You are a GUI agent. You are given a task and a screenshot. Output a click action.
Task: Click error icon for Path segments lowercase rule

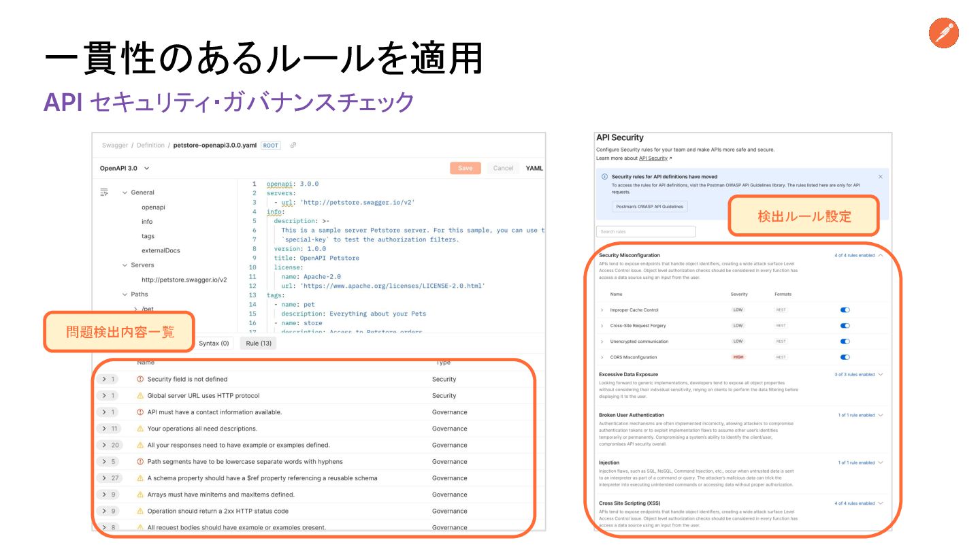tap(140, 461)
